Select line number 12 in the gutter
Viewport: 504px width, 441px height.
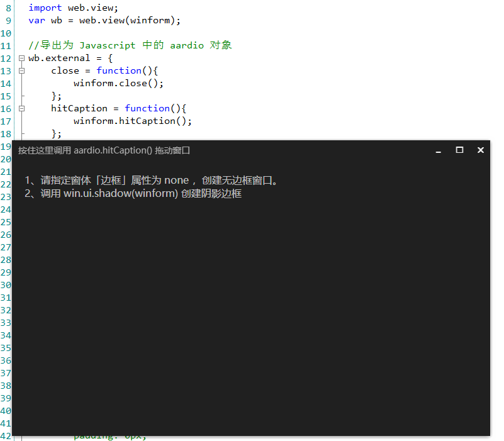[6, 58]
